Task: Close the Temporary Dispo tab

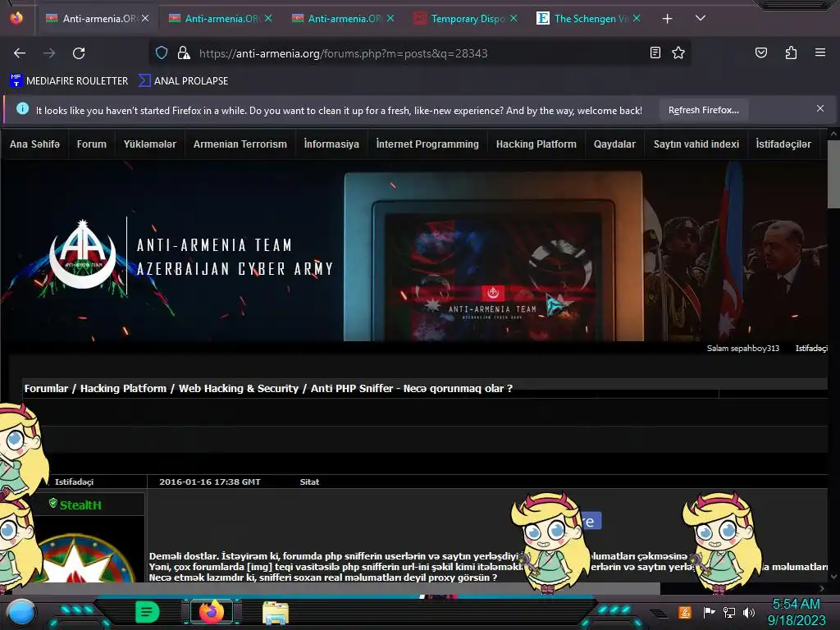Action: tap(514, 18)
